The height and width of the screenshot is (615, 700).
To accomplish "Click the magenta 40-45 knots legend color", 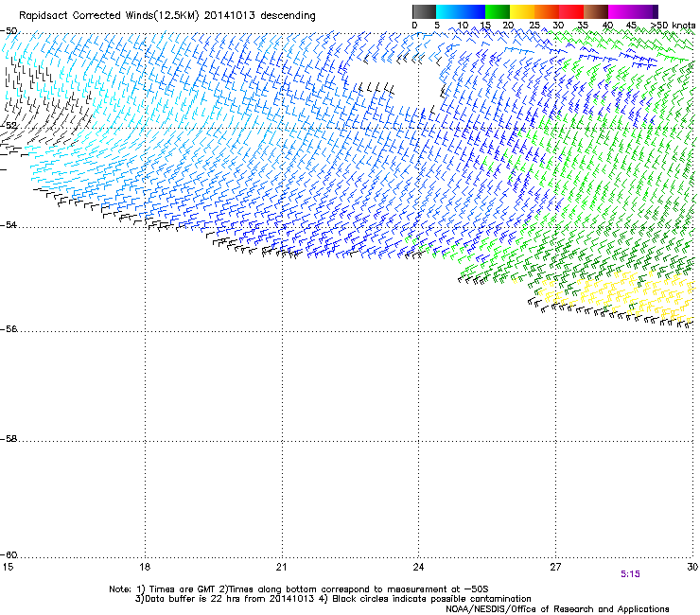I will pyautogui.click(x=621, y=11).
